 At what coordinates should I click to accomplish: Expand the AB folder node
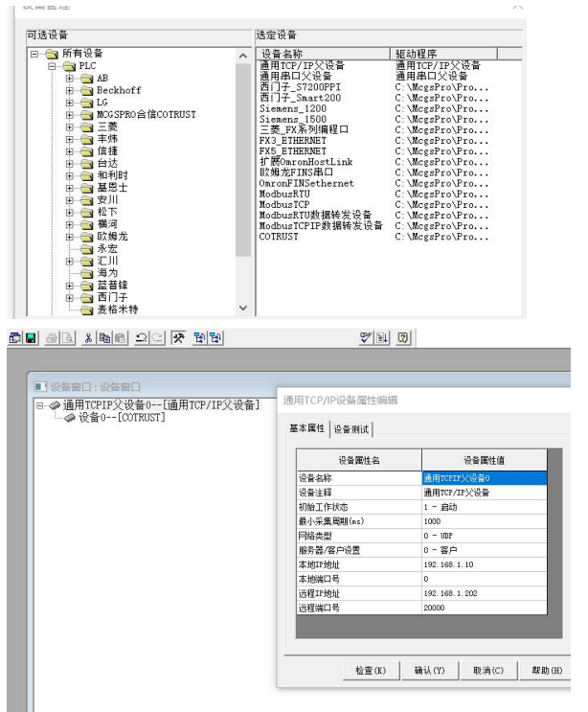pos(69,79)
